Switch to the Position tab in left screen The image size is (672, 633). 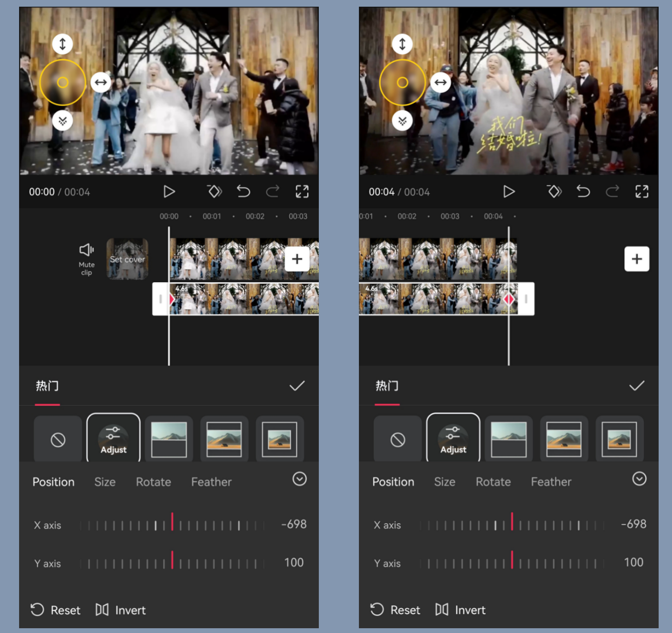(x=53, y=482)
